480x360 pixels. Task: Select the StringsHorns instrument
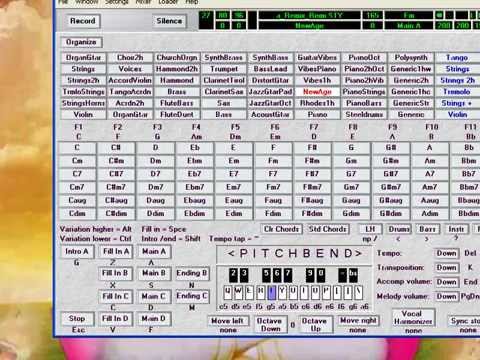tap(83, 103)
